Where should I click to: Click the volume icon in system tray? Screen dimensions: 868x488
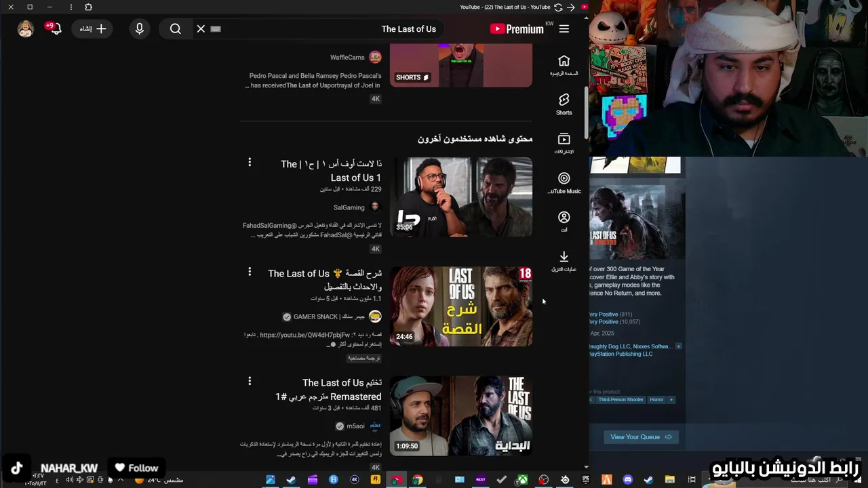(69, 480)
